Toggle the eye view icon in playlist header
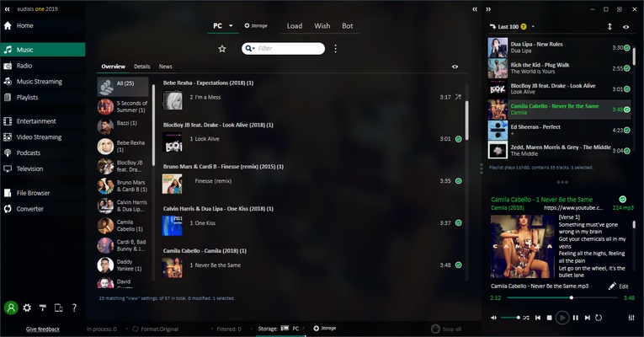This screenshot has width=644, height=337. tap(625, 27)
